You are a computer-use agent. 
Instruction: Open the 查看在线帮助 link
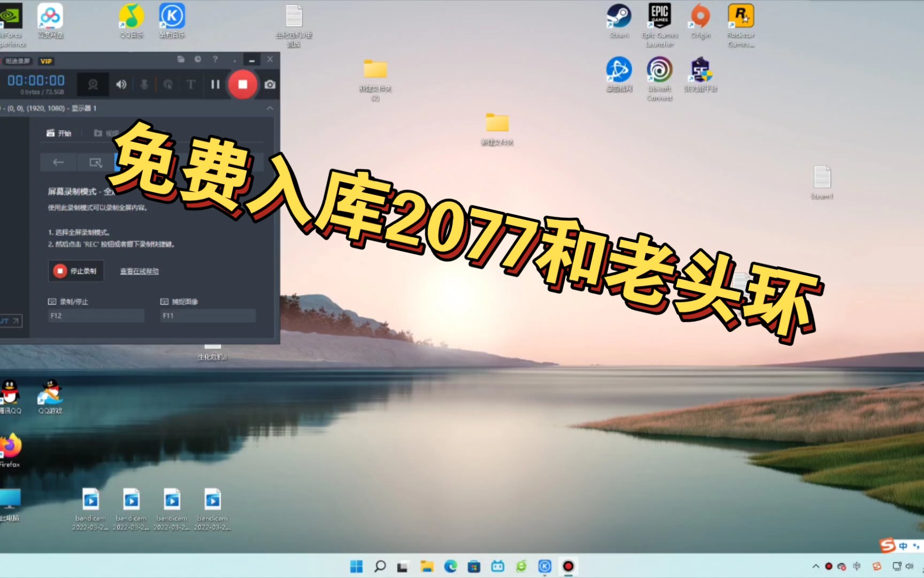[x=139, y=271]
